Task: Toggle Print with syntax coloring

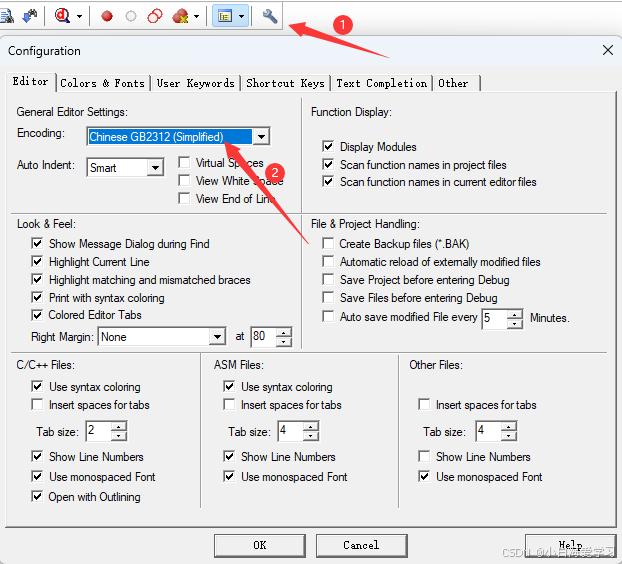Action: [37, 297]
